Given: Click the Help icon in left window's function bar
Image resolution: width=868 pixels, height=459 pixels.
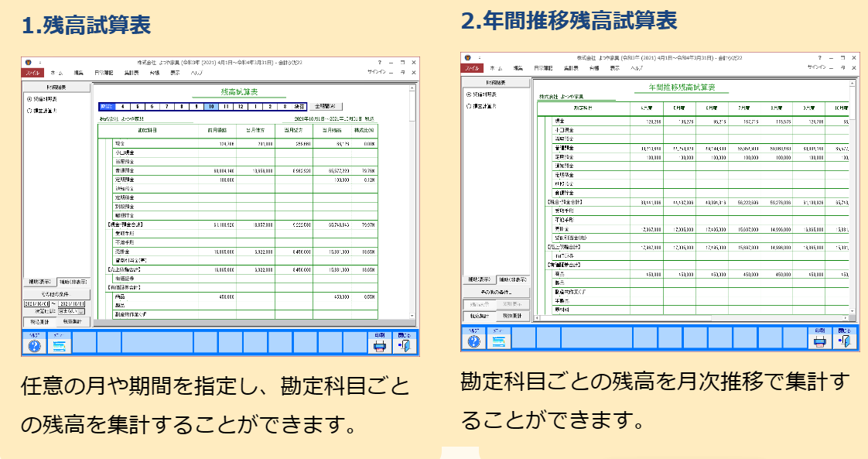Looking at the screenshot, I should (33, 344).
